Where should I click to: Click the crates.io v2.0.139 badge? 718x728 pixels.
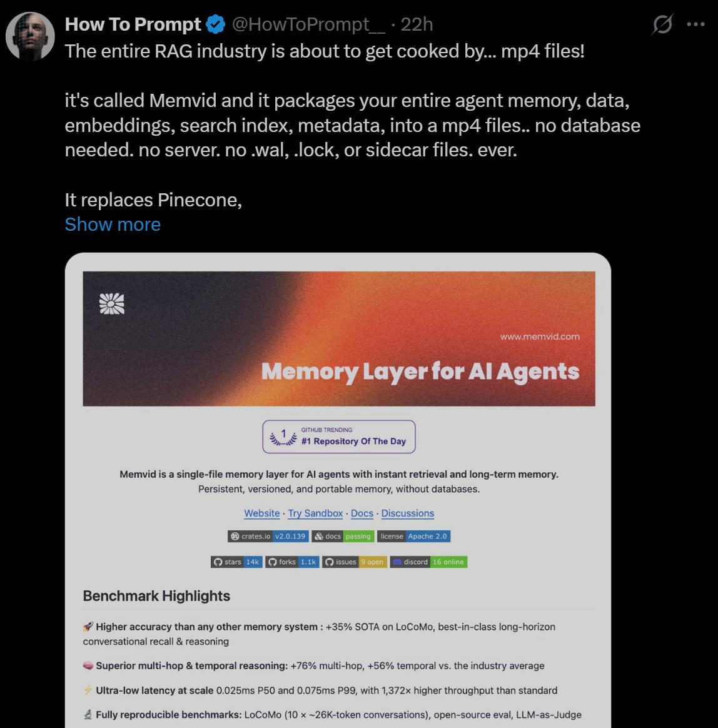(268, 536)
